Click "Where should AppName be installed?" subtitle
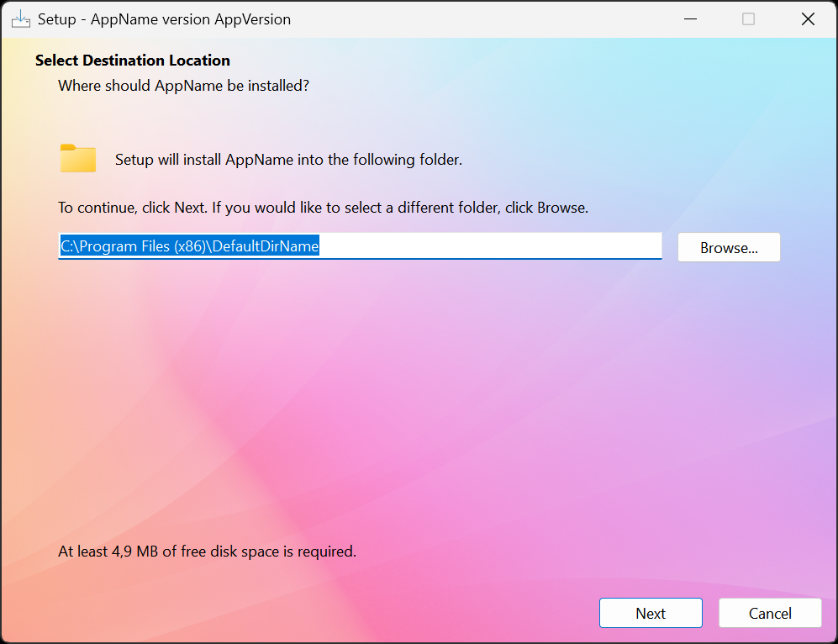 tap(183, 86)
